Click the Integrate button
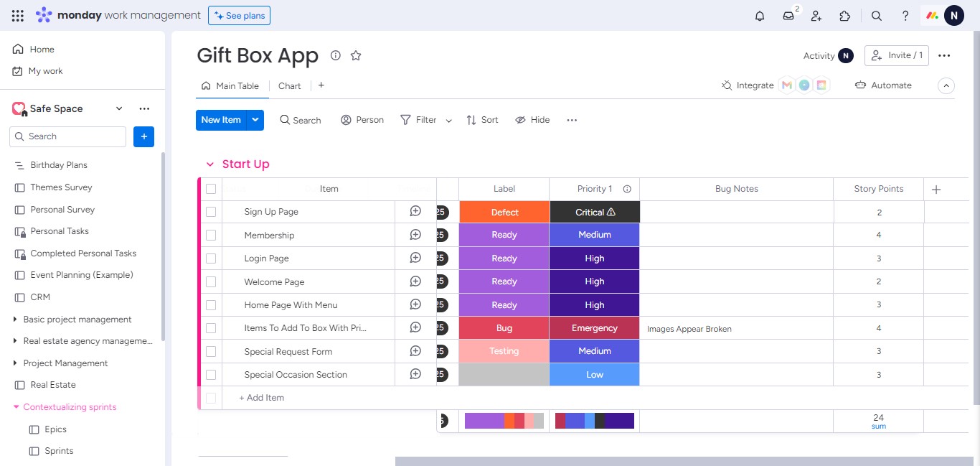 (748, 85)
